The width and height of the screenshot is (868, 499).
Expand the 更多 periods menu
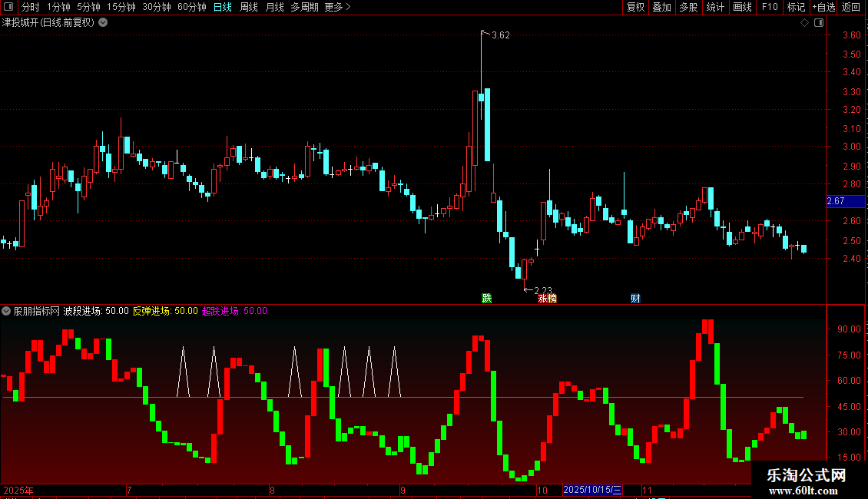[x=337, y=7]
